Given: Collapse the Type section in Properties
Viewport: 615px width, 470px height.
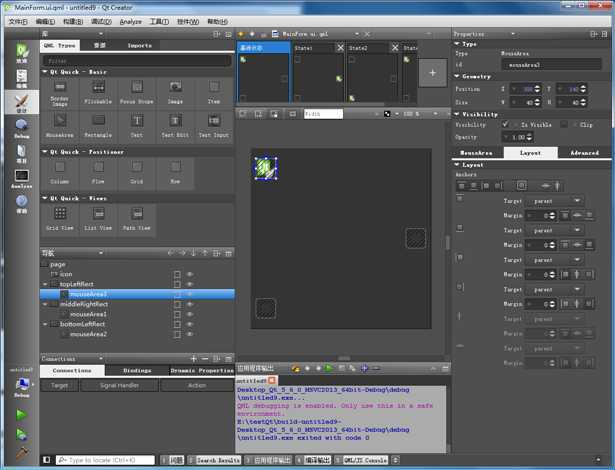Looking at the screenshot, I should click(457, 44).
